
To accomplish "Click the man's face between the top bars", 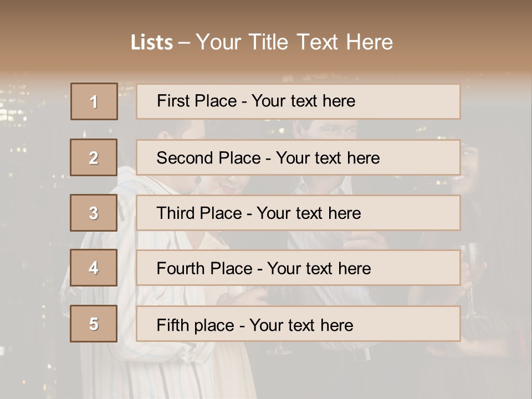I will [x=330, y=130].
